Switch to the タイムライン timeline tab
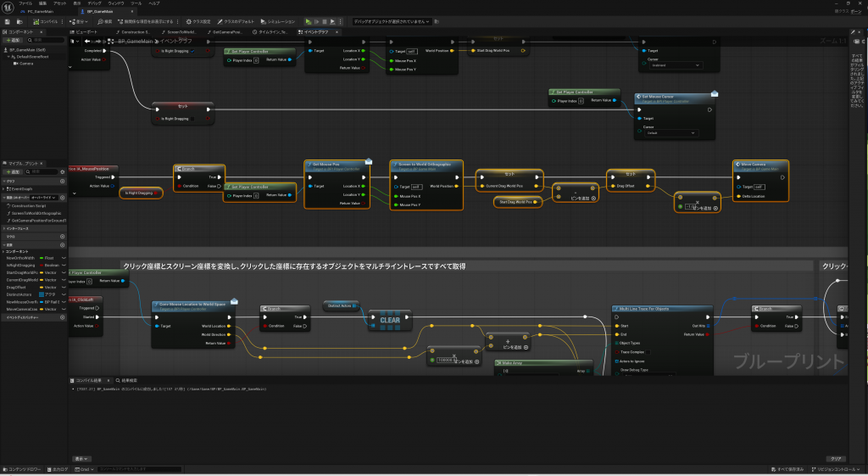This screenshot has width=868, height=476. 271,32
